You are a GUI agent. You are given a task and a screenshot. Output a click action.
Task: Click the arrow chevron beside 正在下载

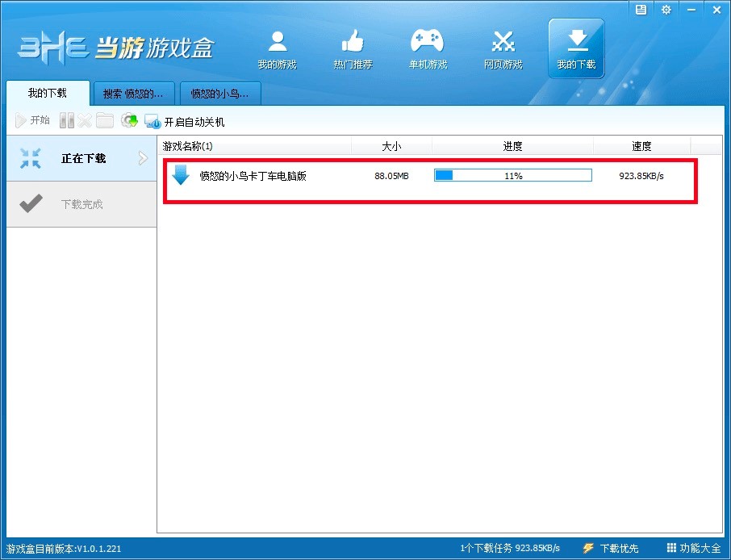(x=143, y=158)
